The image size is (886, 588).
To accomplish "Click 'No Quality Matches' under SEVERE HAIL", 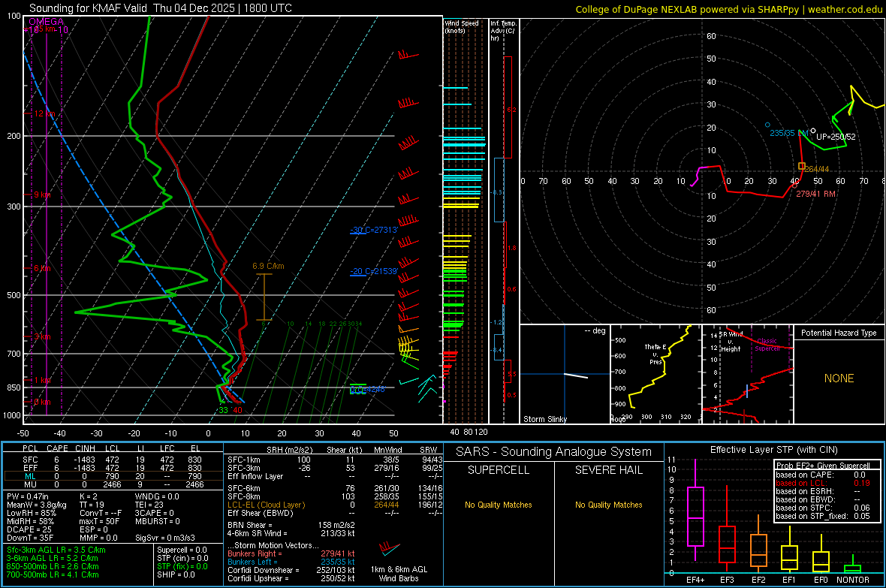I will (608, 505).
